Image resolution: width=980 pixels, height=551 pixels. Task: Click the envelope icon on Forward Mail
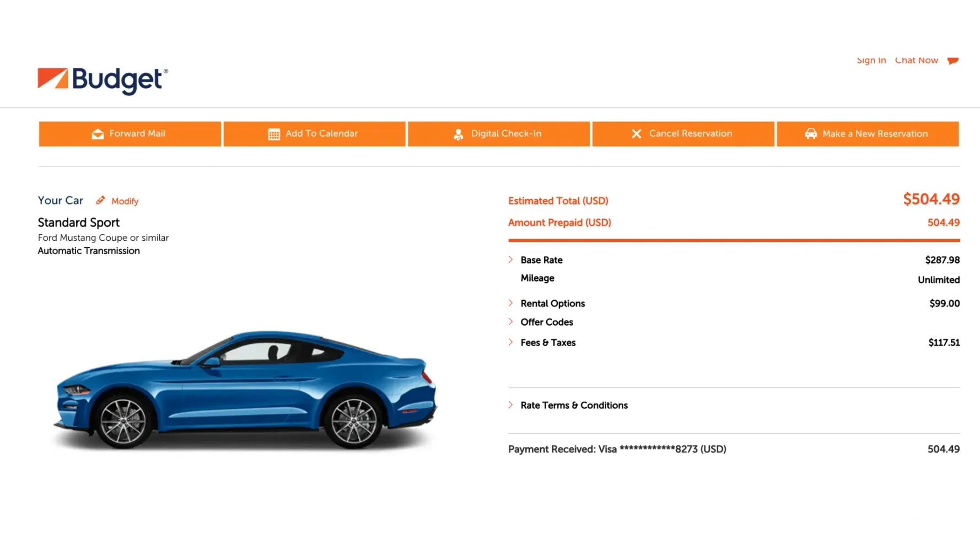click(x=98, y=134)
